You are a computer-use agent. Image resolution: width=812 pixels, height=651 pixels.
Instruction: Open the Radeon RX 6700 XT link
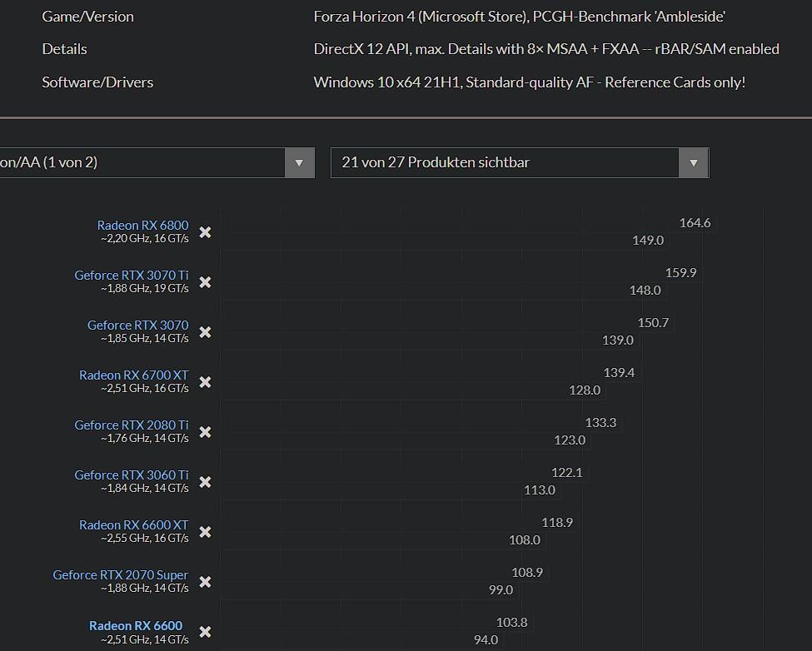click(x=133, y=375)
